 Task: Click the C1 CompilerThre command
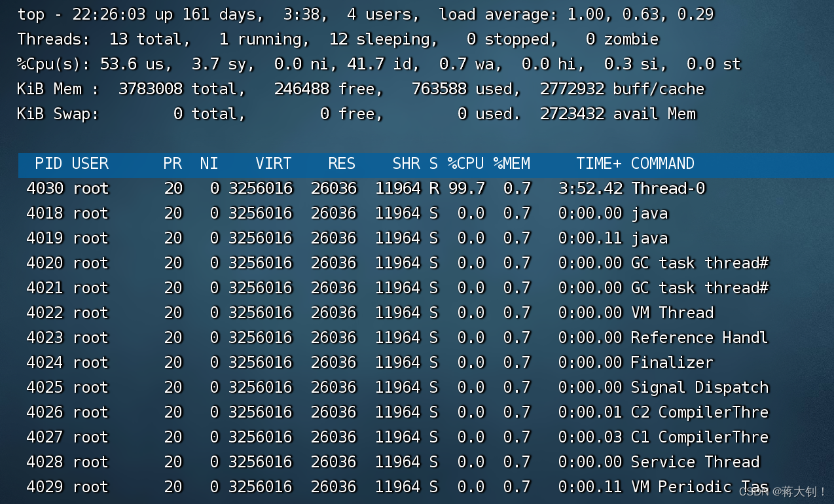(x=700, y=437)
